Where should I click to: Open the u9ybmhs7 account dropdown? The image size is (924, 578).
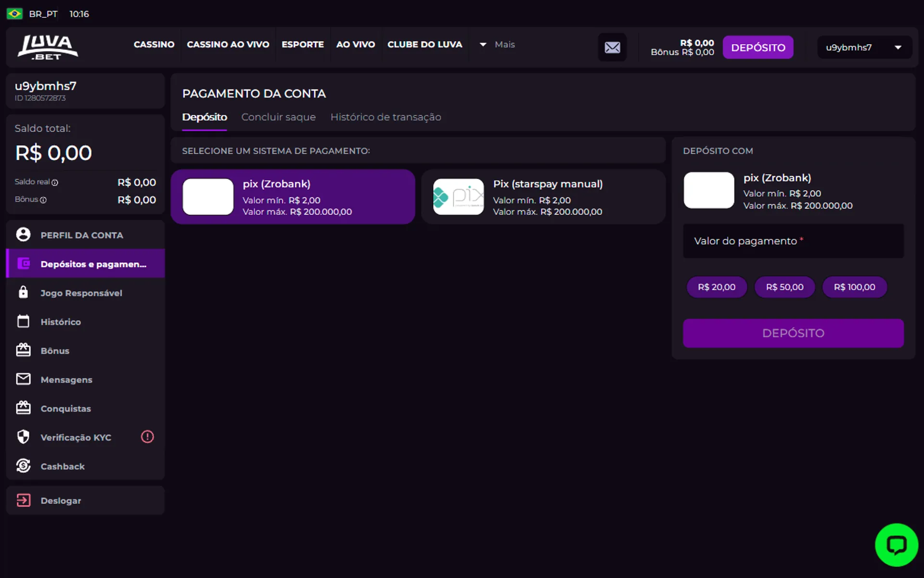(864, 47)
